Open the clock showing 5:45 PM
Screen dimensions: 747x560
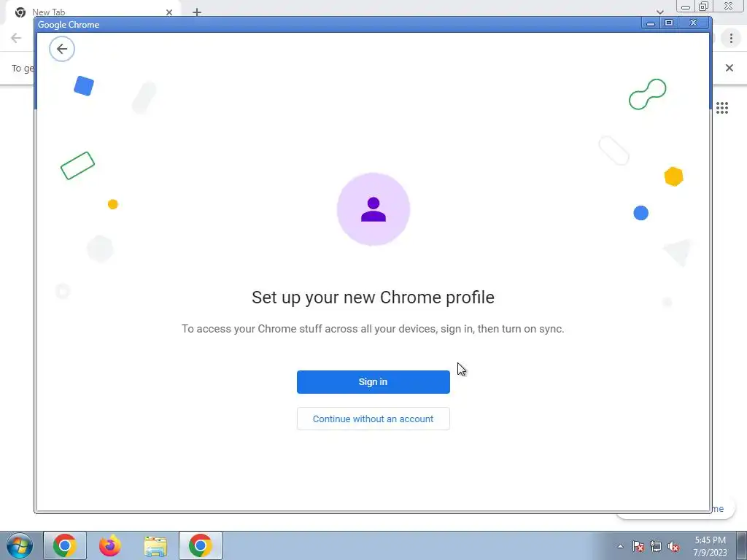click(x=710, y=546)
